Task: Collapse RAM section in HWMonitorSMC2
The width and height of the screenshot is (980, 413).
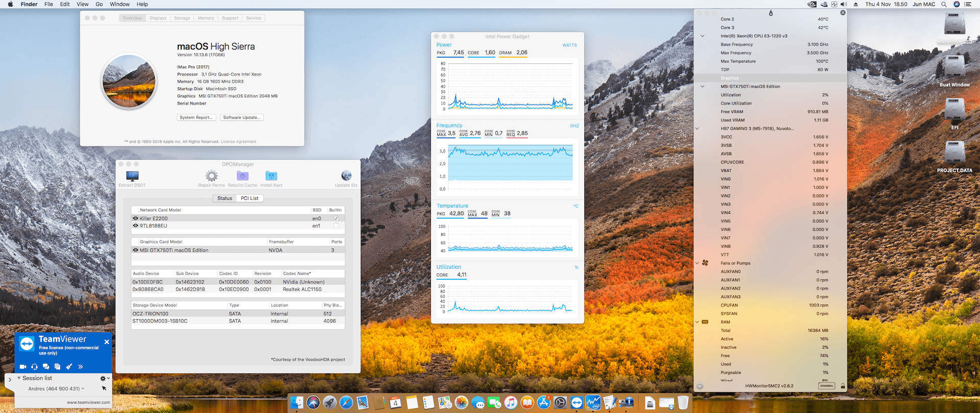Action: click(697, 322)
